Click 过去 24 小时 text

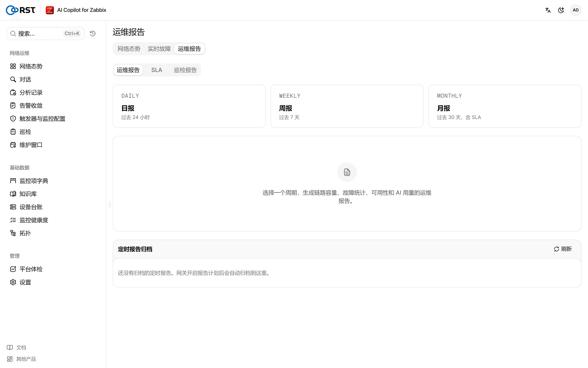coord(135,117)
